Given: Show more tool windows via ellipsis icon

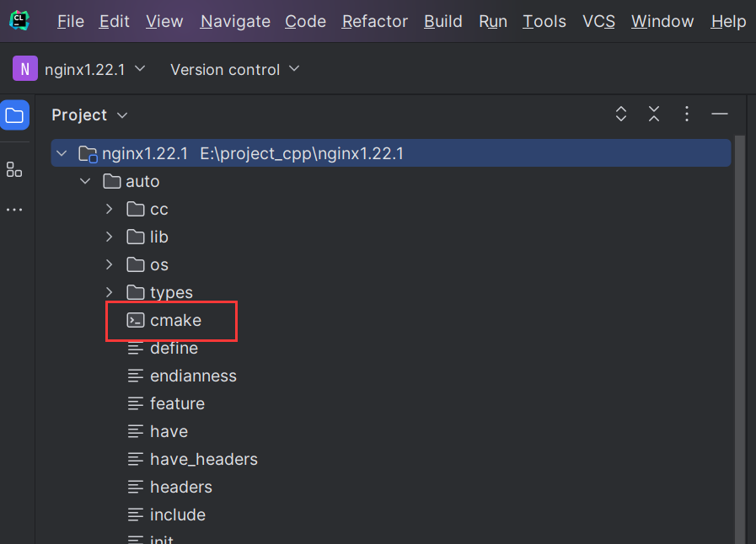Looking at the screenshot, I should pos(14,210).
